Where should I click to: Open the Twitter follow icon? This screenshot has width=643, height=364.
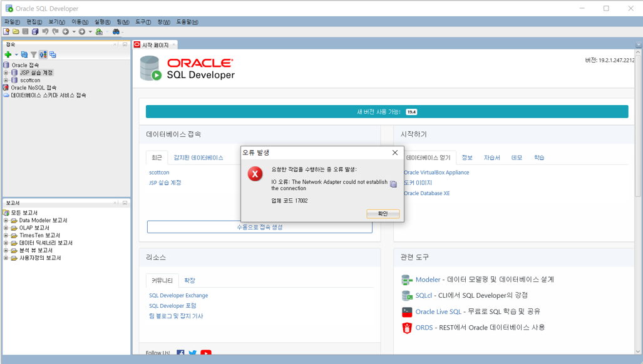tap(192, 353)
